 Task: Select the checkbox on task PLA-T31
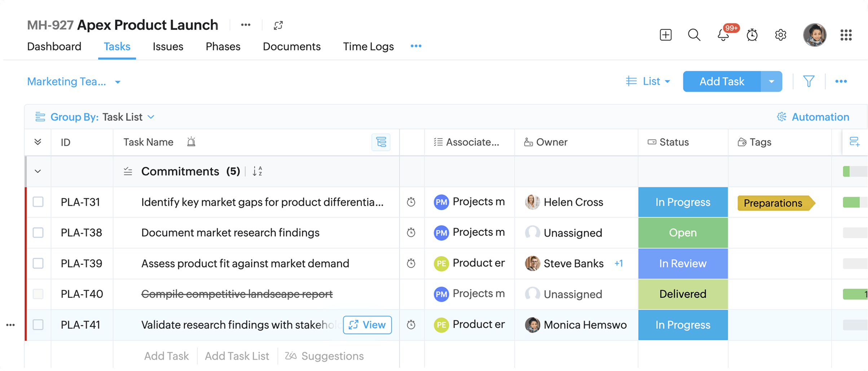tap(38, 202)
